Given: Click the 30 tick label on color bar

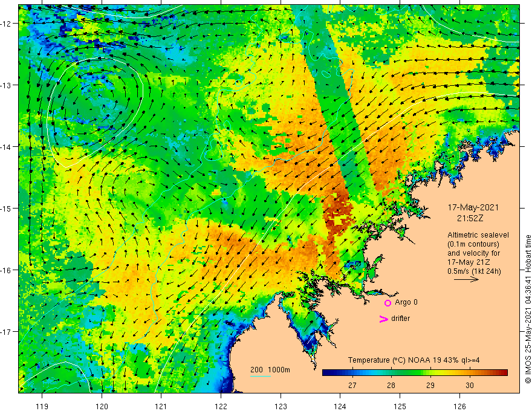Looking at the screenshot, I should point(469,385).
